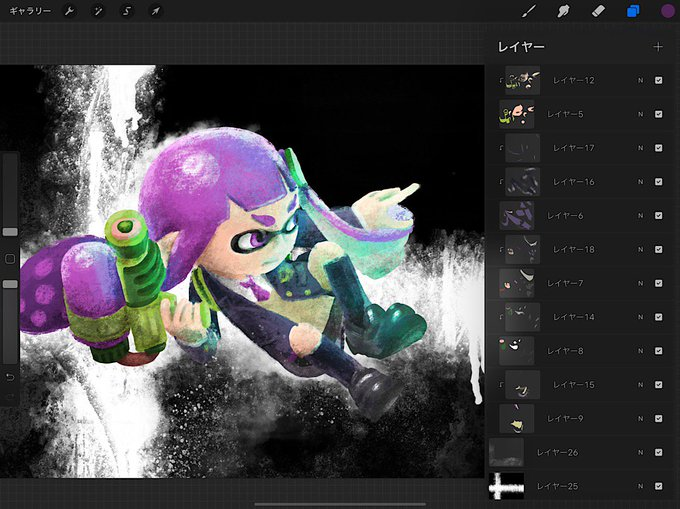Hide レイヤー12 with its checkbox
The height and width of the screenshot is (509, 680).
pyautogui.click(x=658, y=80)
